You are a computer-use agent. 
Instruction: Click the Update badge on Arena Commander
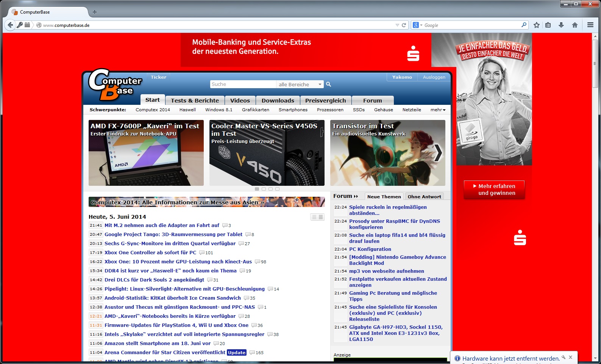[237, 353]
